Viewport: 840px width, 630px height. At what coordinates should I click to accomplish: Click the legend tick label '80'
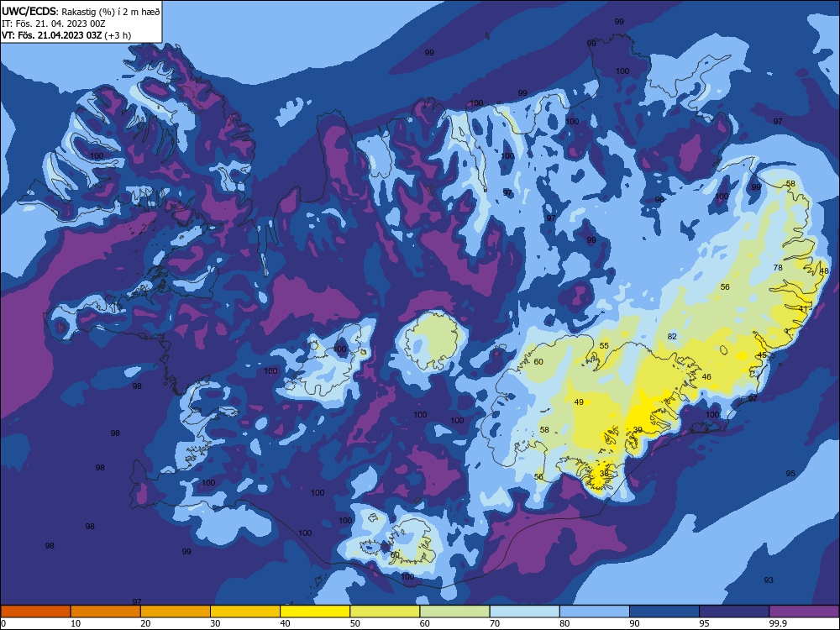(564, 623)
